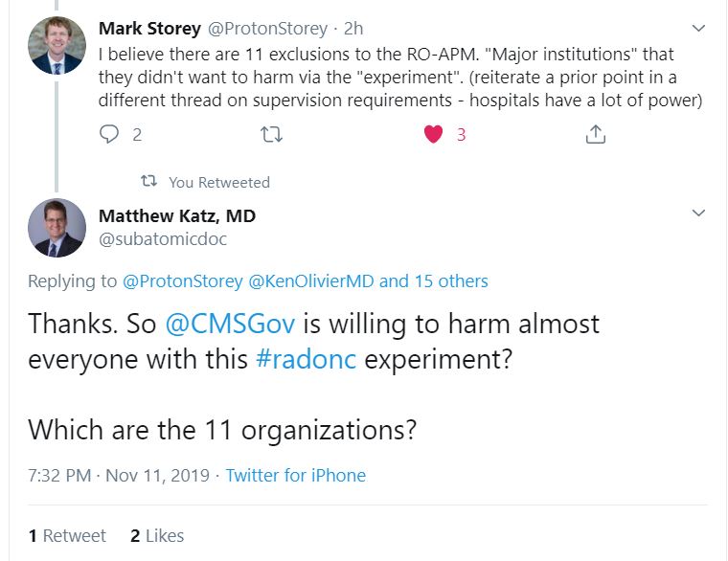Open Matthew Katz's profile picture
The width and height of the screenshot is (728, 561).
click(x=57, y=228)
